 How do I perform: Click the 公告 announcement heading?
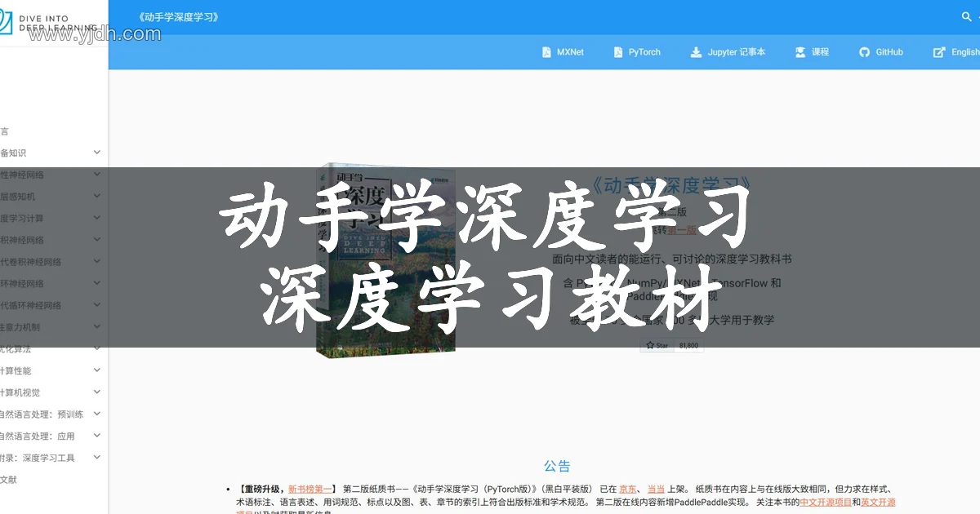point(557,467)
